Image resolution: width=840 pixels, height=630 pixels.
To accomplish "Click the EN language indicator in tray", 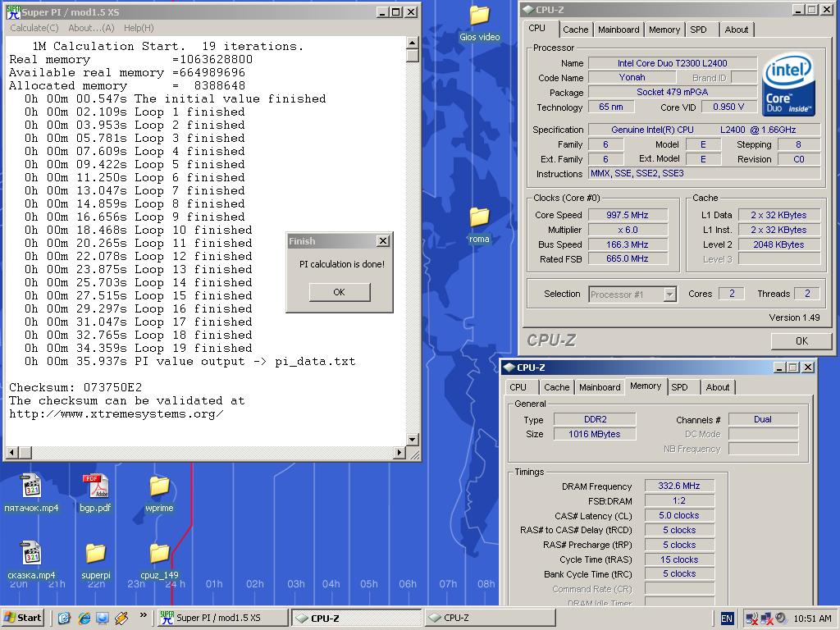I will point(727,619).
